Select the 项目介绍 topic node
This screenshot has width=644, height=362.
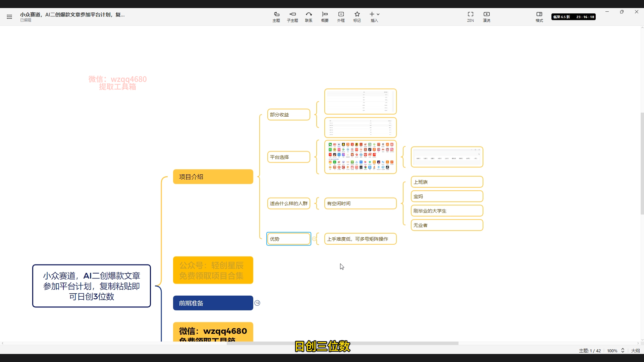pyautogui.click(x=213, y=177)
